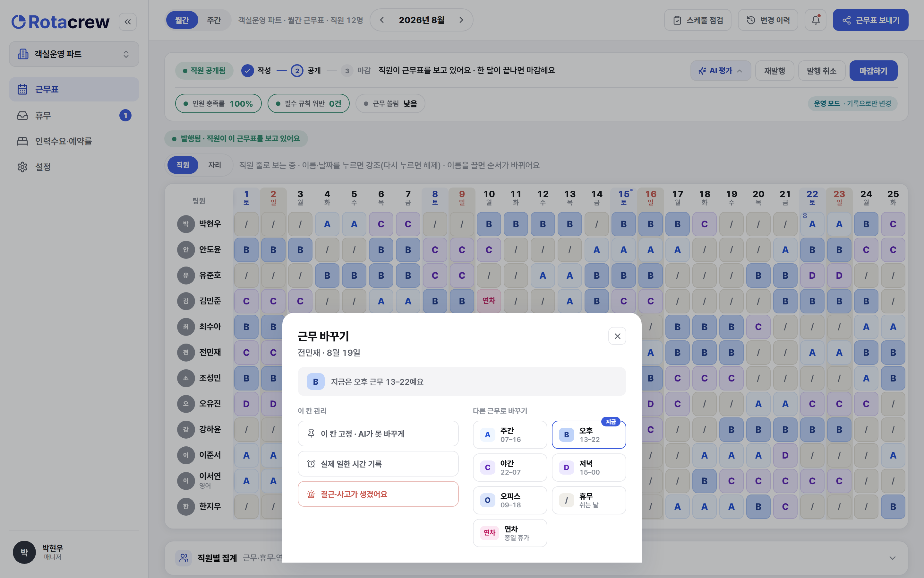Open the notifications bell
This screenshot has width=924, height=578.
tap(816, 20)
